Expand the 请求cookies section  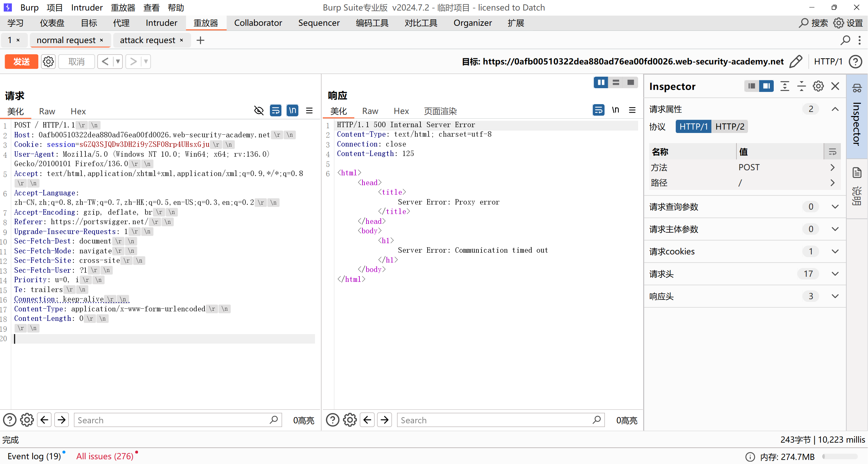click(x=835, y=251)
